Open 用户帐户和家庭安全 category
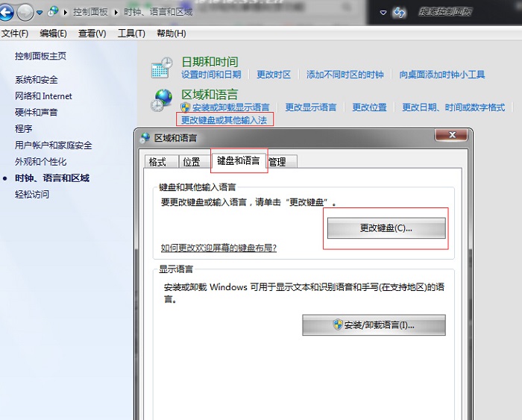 53,145
